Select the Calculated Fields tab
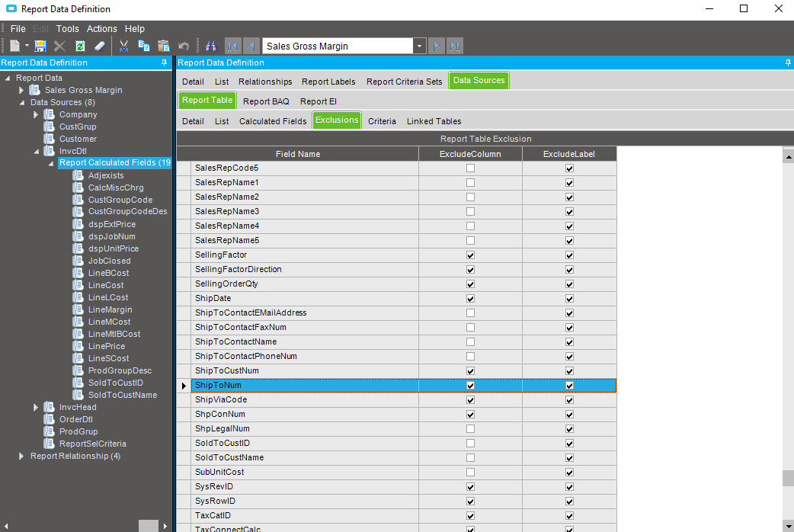This screenshot has height=532, width=794. point(273,121)
